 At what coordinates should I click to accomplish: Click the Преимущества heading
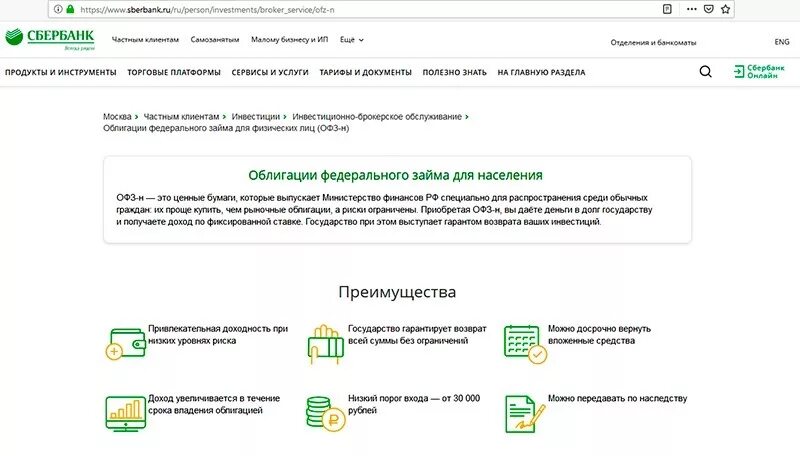pos(397,292)
